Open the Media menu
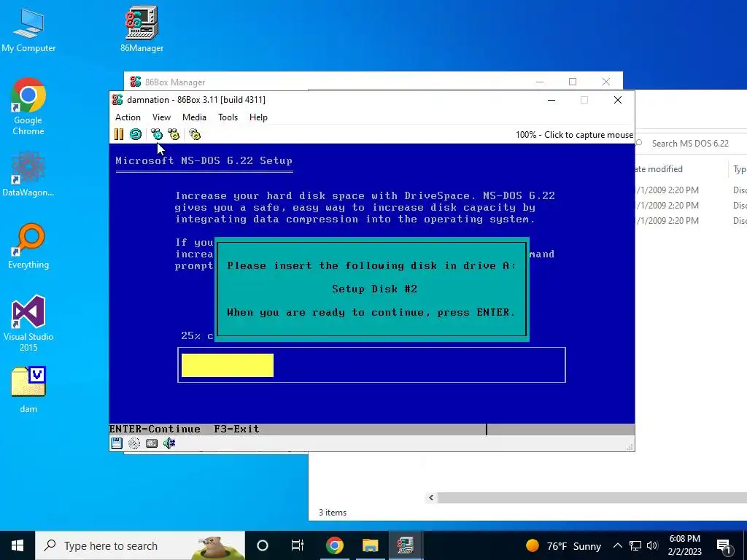The height and width of the screenshot is (560, 747). pos(194,117)
